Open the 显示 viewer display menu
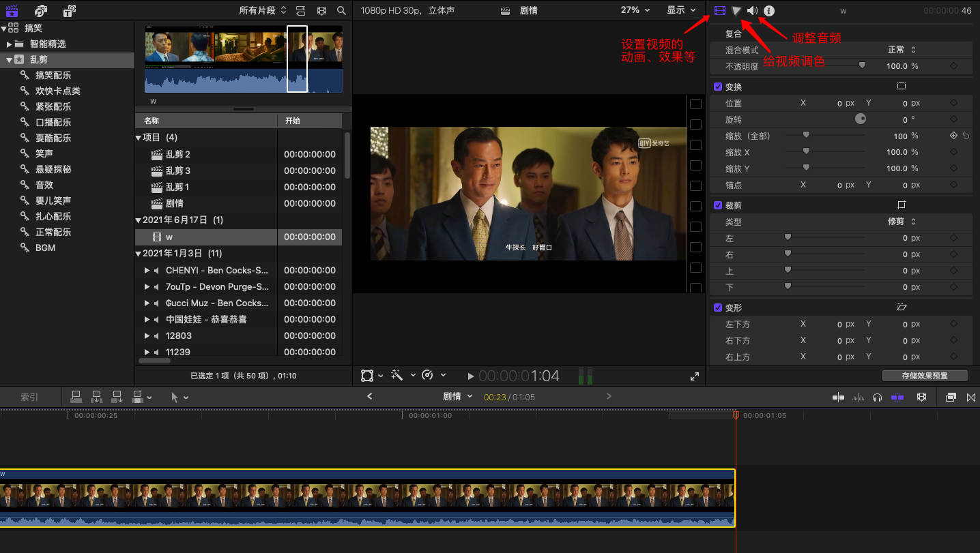980x553 pixels. (x=681, y=10)
